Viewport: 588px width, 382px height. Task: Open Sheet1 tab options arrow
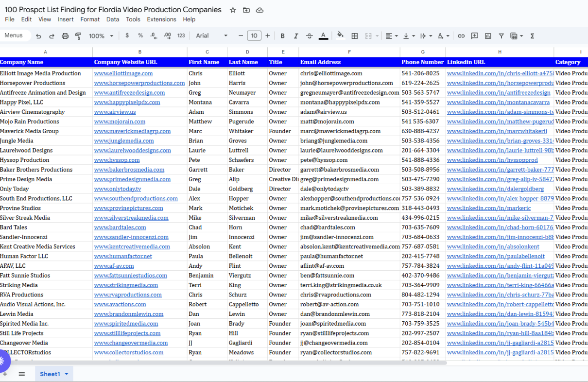(x=66, y=374)
